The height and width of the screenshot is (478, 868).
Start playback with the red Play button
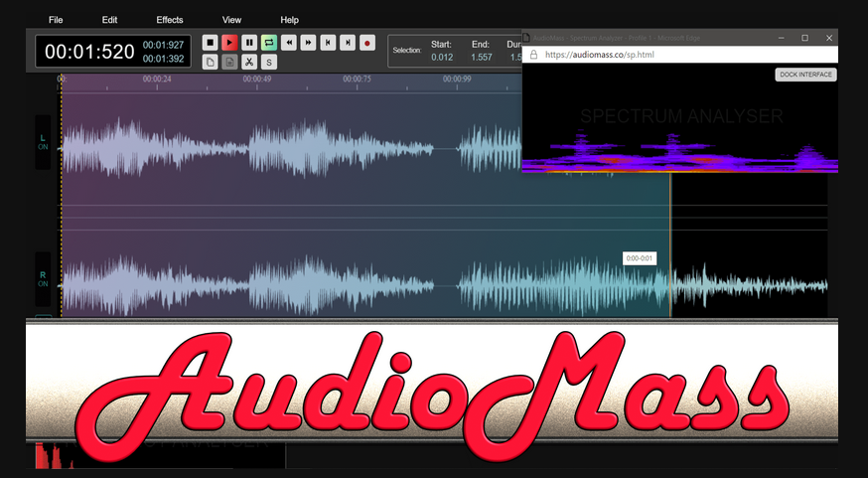(x=229, y=42)
